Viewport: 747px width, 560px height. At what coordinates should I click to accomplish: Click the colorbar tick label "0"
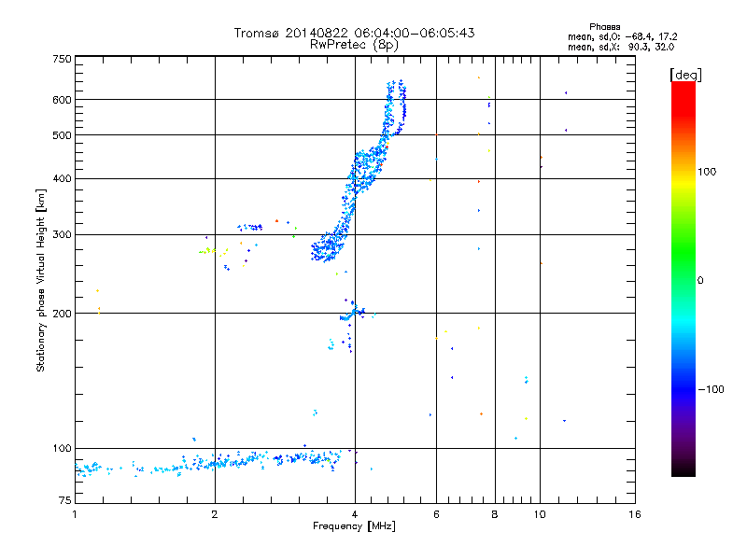coord(700,280)
